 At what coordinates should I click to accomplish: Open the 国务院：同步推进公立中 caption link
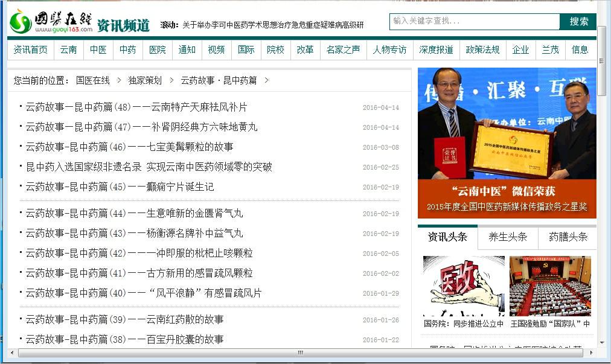[x=464, y=324]
